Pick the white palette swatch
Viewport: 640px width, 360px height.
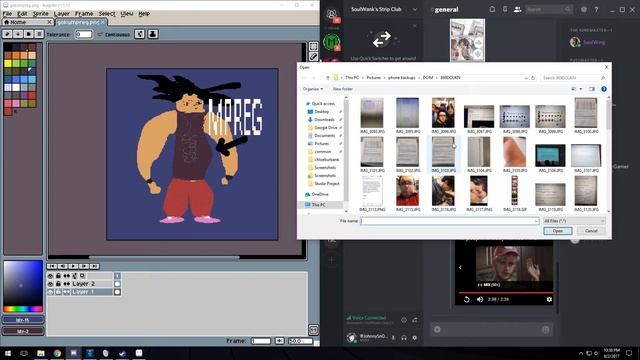click(16, 87)
